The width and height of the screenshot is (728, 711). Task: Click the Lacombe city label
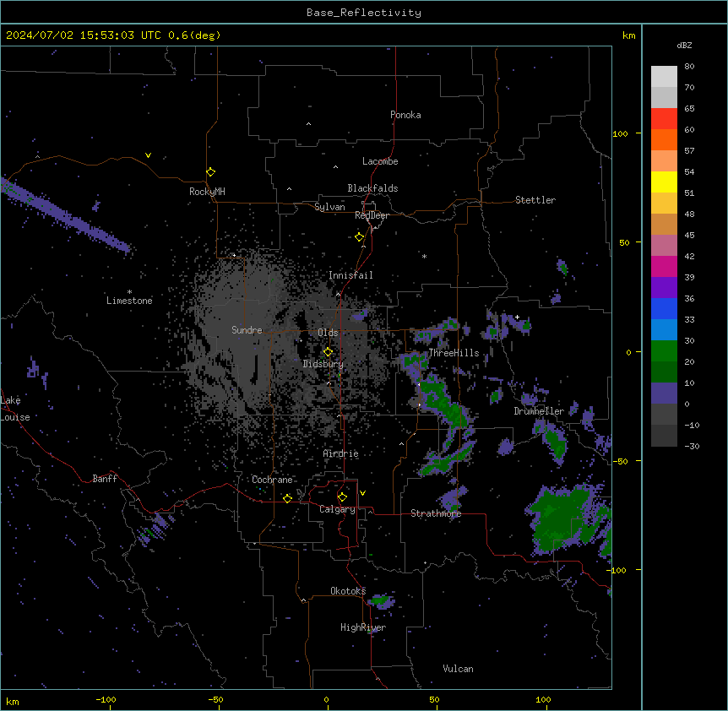[380, 161]
